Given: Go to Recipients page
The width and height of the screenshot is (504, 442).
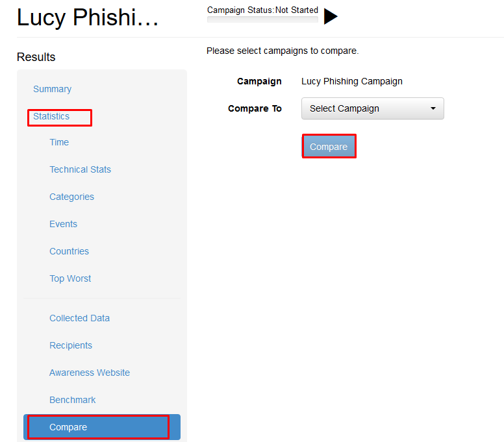Looking at the screenshot, I should [x=71, y=345].
